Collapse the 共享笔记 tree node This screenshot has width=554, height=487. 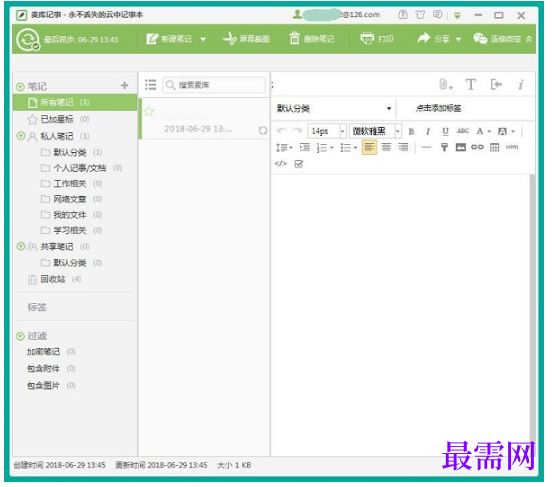point(21,246)
